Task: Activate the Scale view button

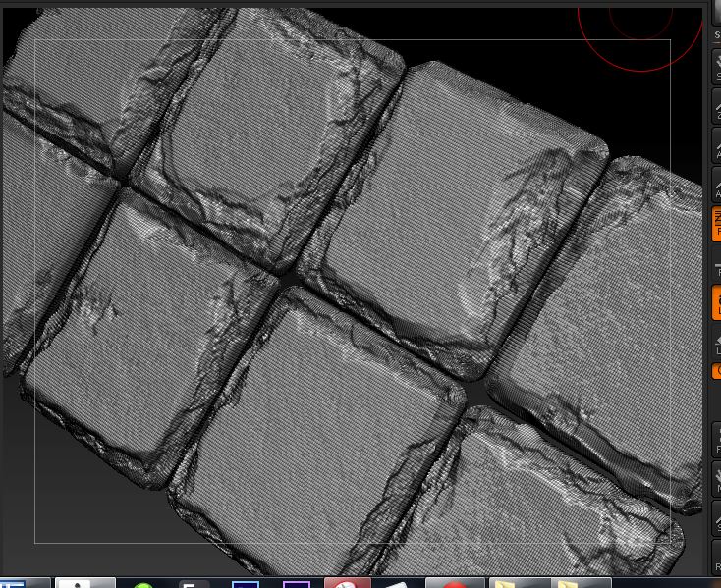Action: (x=716, y=519)
